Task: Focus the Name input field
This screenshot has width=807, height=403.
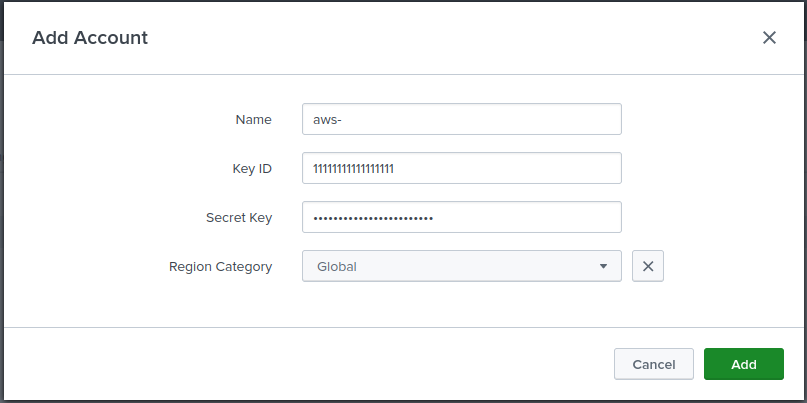Action: [x=462, y=119]
